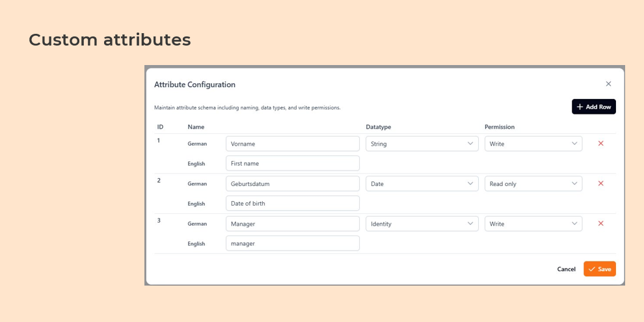Delete attribute row 1 with red X
The height and width of the screenshot is (322, 644).
[x=600, y=144]
